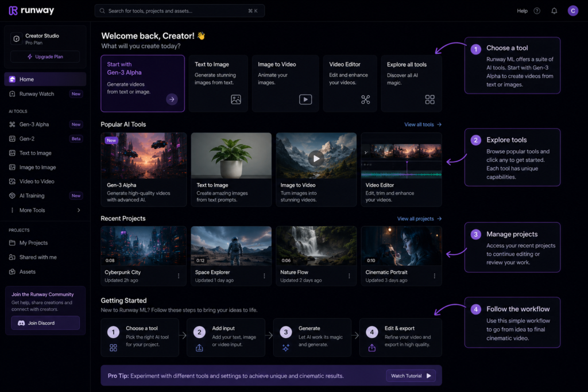Click the Choose a tool step grid icon
This screenshot has height=392, width=588.
click(x=113, y=348)
